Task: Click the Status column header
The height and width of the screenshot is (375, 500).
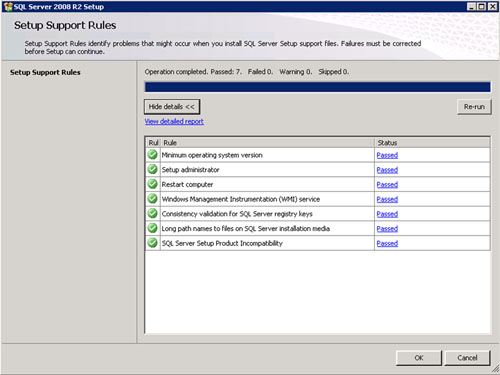Action: coord(432,143)
